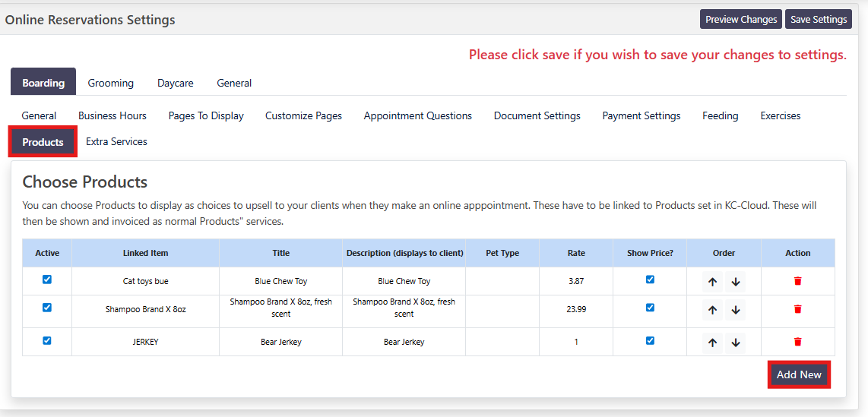Uncheck Active for Cat toys bue

coord(47,280)
